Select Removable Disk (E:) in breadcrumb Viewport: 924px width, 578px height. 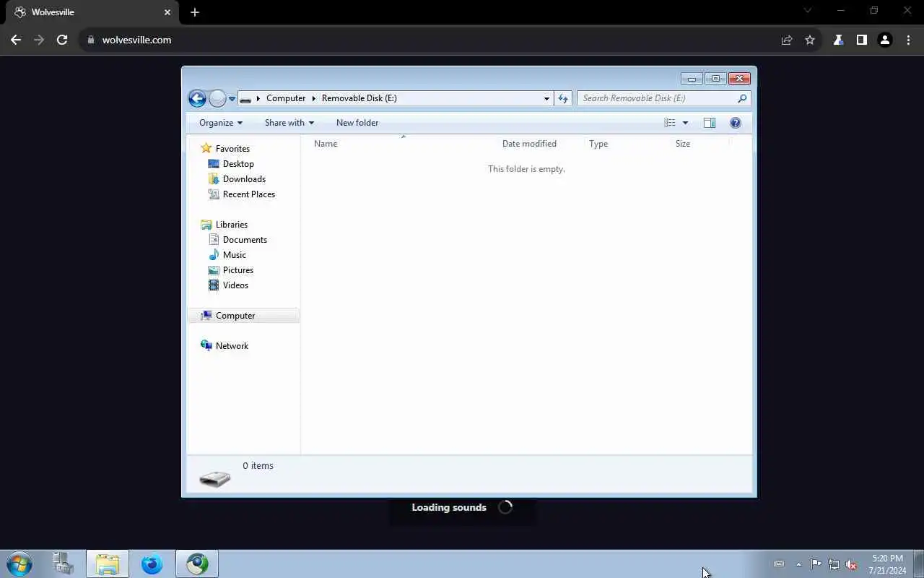pyautogui.click(x=359, y=98)
